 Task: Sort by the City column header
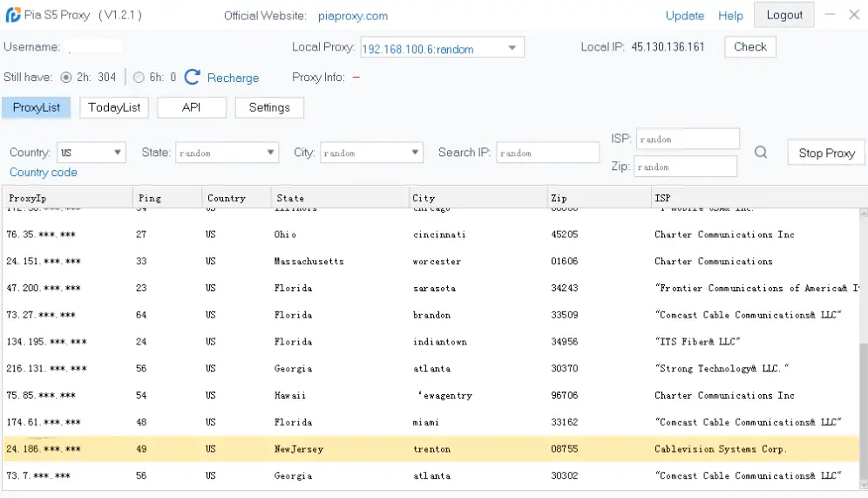click(x=478, y=198)
